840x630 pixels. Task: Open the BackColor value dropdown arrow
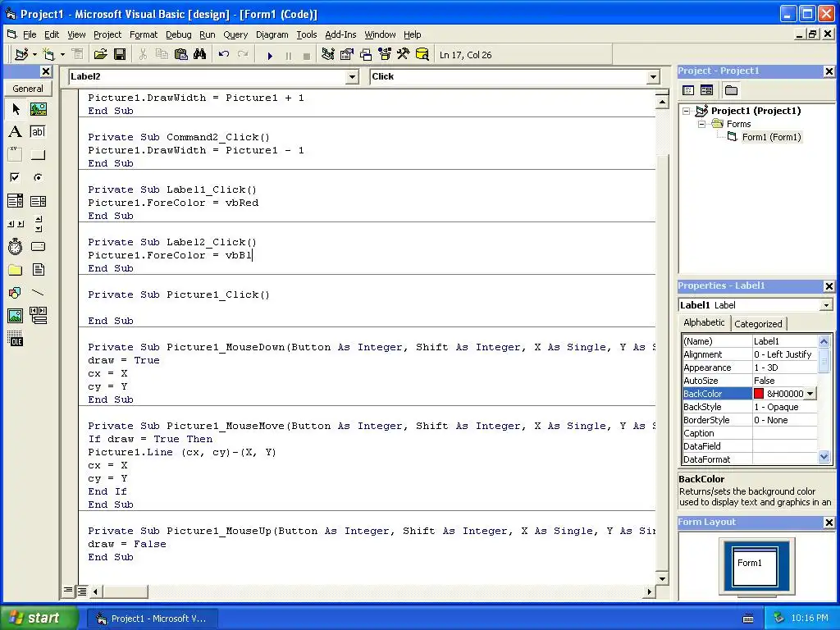tap(810, 394)
